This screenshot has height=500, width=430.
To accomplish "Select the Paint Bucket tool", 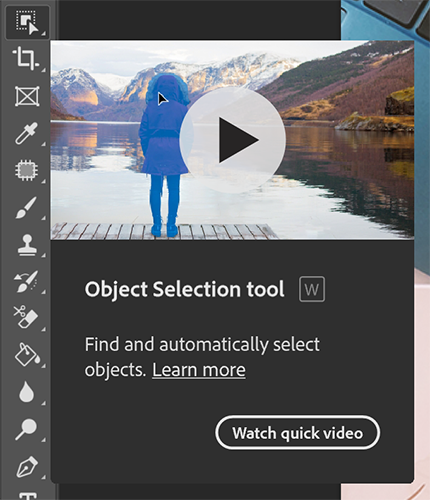I will 27,355.
